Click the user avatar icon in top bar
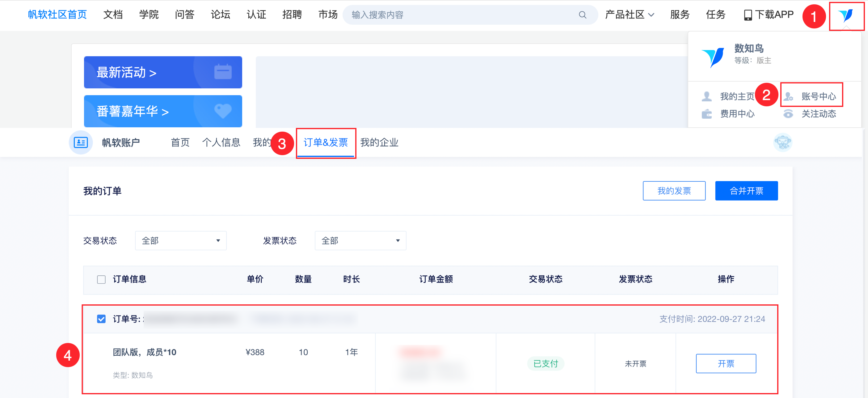Image resolution: width=868 pixels, height=398 pixels. 846,15
